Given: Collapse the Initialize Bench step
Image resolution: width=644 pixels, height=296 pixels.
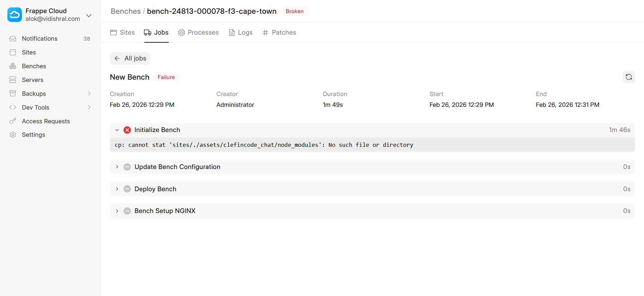Looking at the screenshot, I should click(x=117, y=130).
